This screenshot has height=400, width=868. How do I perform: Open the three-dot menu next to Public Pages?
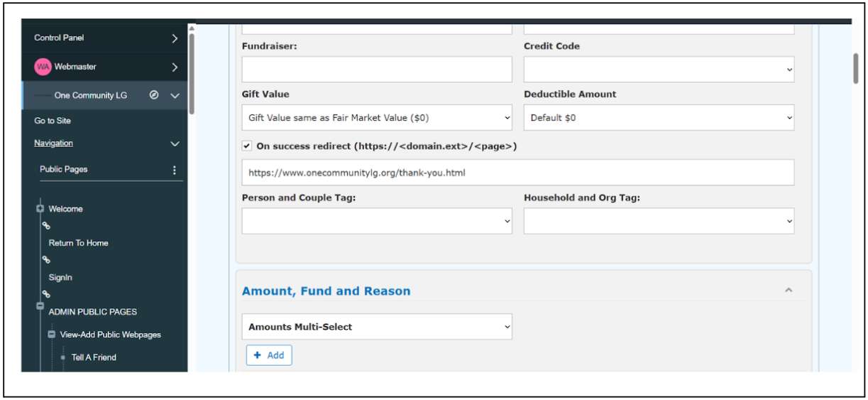[x=175, y=170]
